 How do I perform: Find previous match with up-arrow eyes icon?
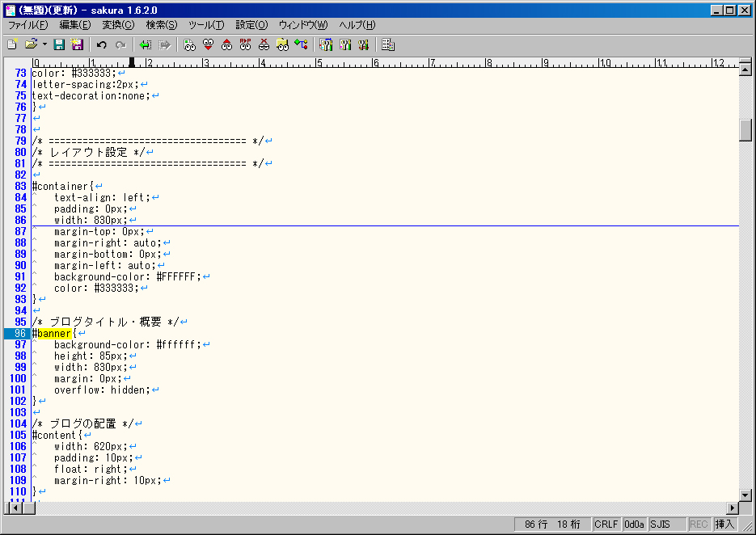tap(226, 44)
